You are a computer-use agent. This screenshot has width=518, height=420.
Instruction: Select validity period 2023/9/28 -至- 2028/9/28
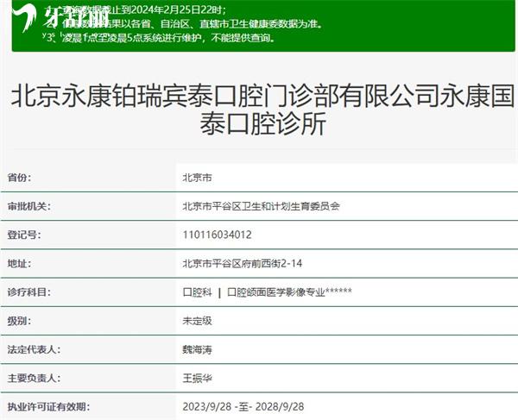tap(243, 407)
